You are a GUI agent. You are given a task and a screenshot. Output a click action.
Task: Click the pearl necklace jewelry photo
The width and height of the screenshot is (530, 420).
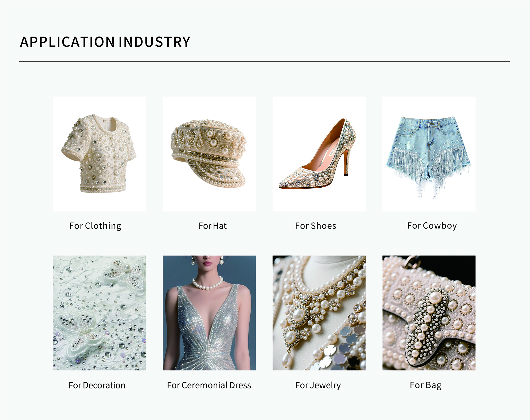(319, 313)
